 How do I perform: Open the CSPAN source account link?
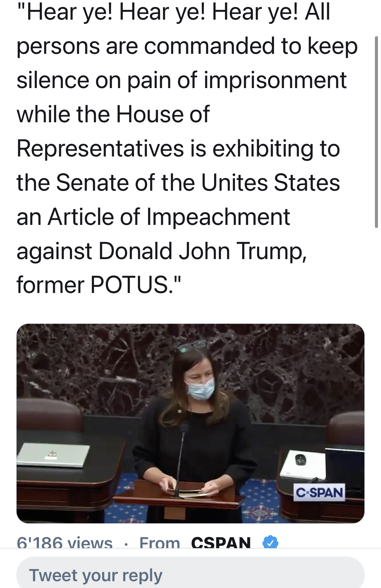coord(221,542)
